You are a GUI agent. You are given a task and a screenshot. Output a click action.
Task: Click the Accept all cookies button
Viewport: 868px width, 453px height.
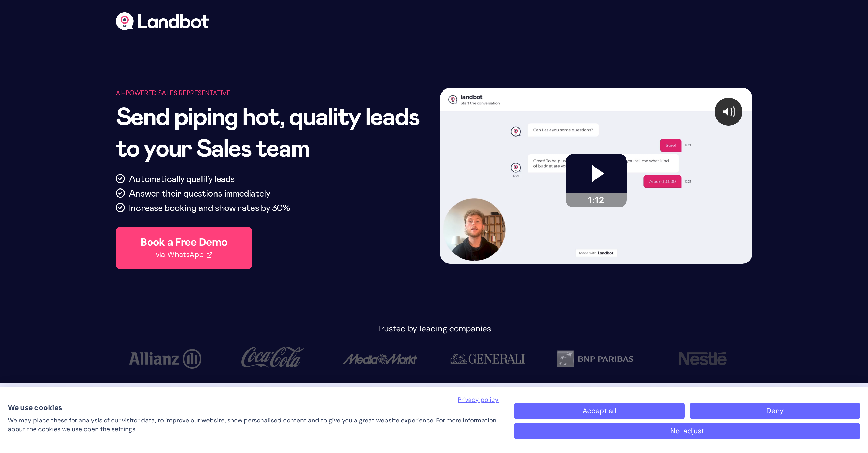click(599, 410)
